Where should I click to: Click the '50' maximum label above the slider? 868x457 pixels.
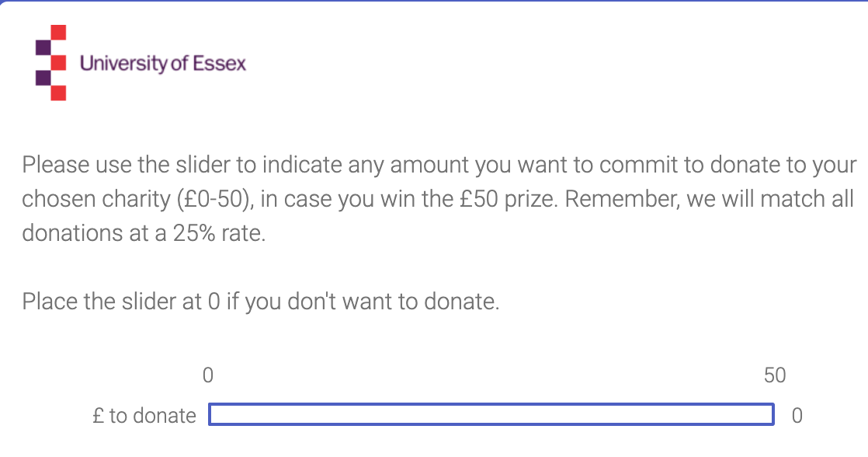pos(775,375)
